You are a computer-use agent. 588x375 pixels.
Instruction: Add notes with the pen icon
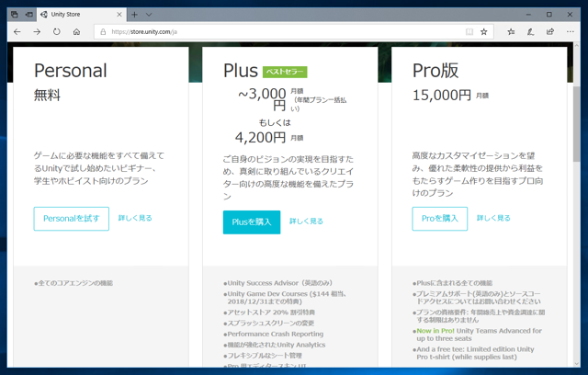click(530, 32)
